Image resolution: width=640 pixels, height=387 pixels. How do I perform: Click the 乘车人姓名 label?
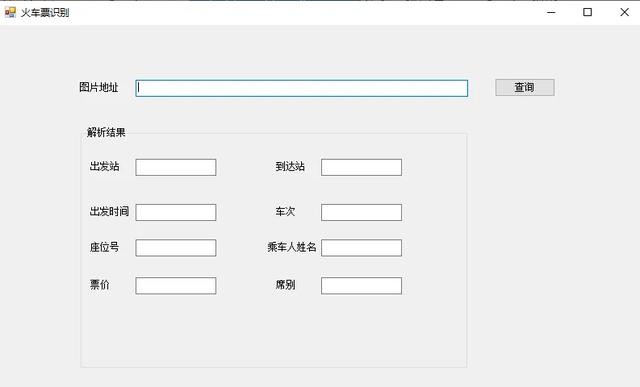[x=291, y=247]
